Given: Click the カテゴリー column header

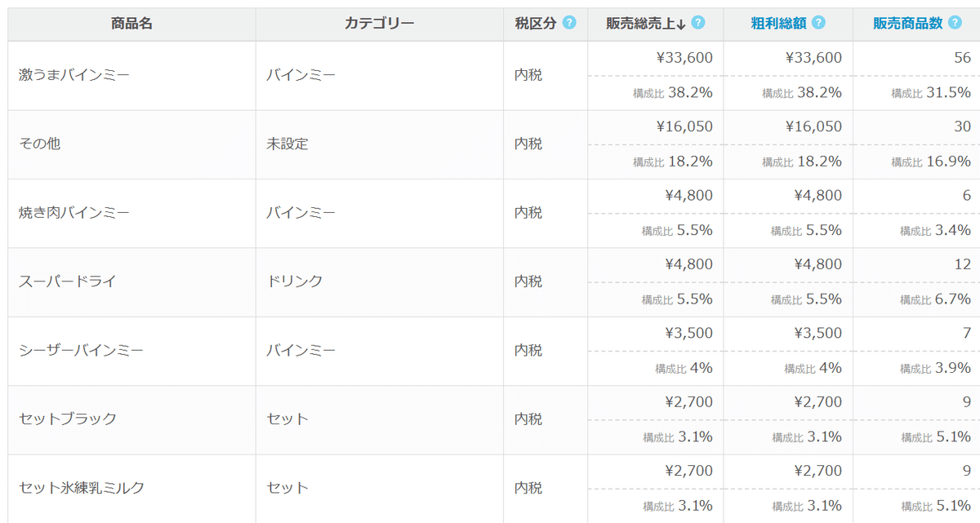Looking at the screenshot, I should 380,23.
